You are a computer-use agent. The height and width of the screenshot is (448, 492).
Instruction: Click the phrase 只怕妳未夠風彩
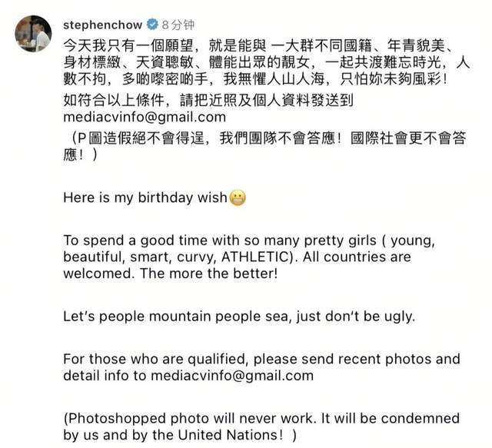[x=394, y=79]
